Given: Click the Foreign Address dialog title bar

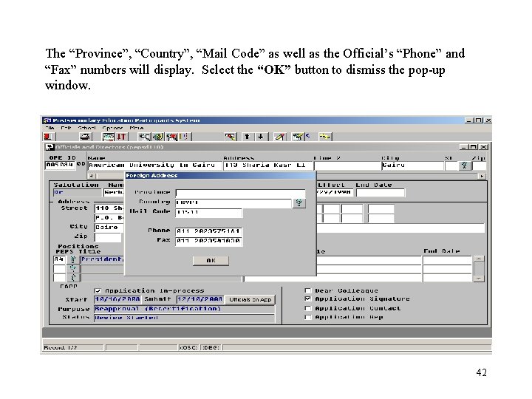Looking at the screenshot, I should point(220,175).
